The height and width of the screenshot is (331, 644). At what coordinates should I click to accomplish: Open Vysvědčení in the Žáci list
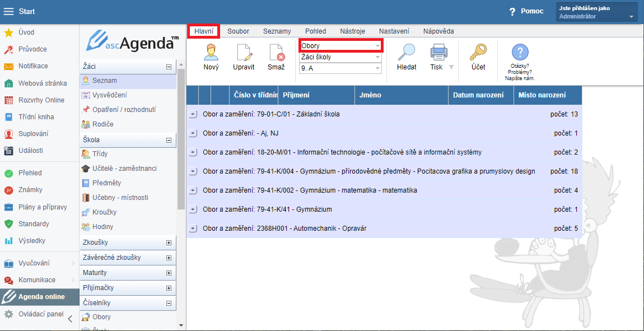pyautogui.click(x=109, y=95)
